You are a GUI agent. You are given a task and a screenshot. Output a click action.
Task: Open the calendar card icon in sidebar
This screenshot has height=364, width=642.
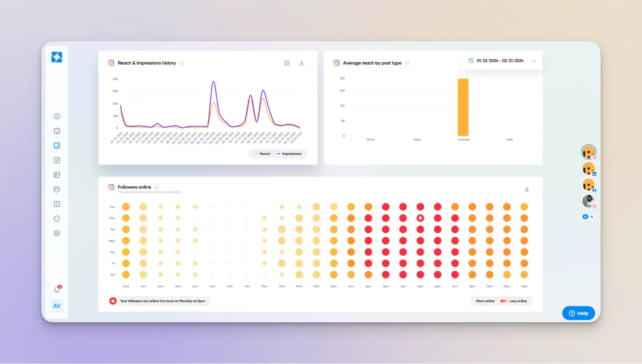tap(57, 189)
